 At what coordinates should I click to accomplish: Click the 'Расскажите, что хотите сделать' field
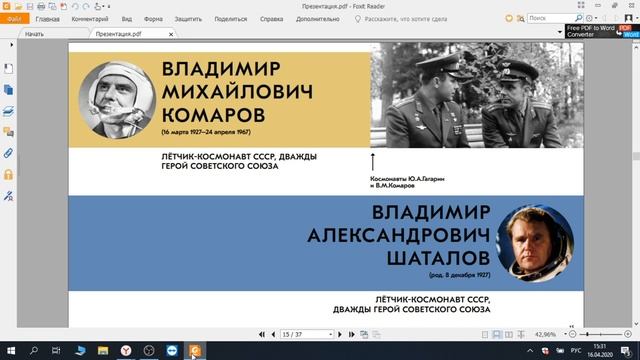[401, 19]
